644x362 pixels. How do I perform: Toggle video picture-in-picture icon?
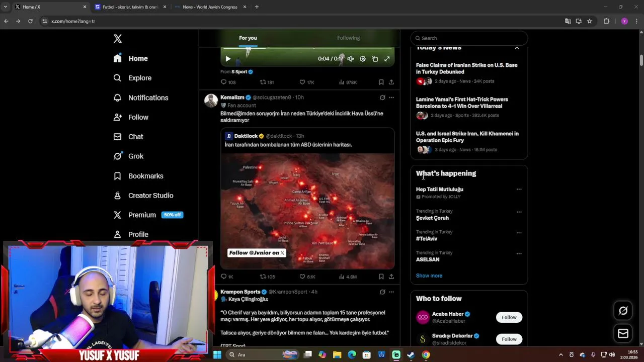[375, 59]
